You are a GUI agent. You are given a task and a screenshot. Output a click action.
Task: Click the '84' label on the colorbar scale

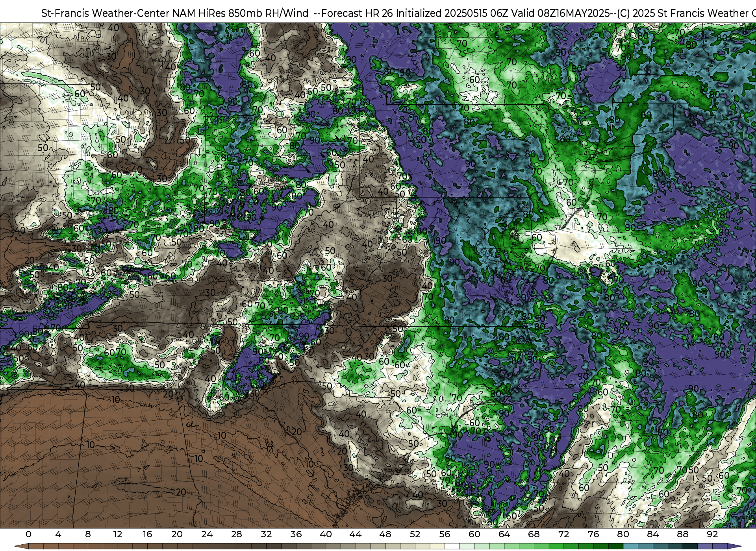click(653, 534)
